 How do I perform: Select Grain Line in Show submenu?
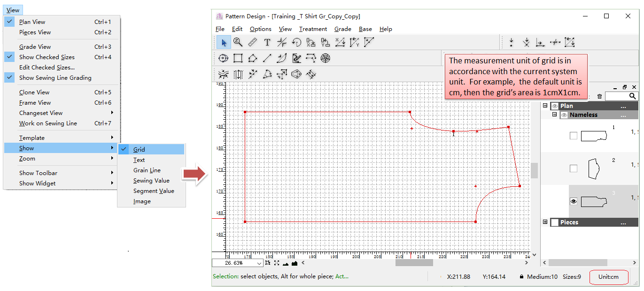point(147,170)
